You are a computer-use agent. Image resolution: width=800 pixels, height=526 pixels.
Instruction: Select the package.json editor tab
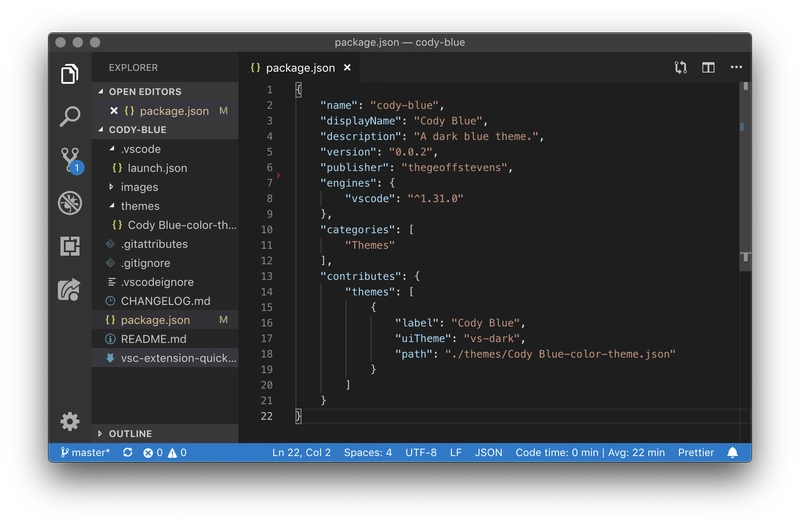point(299,67)
